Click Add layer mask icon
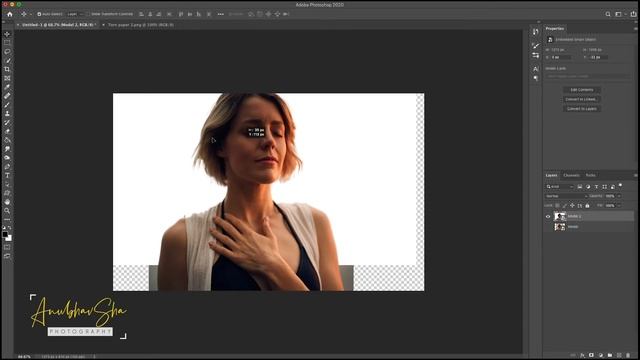 click(591, 356)
